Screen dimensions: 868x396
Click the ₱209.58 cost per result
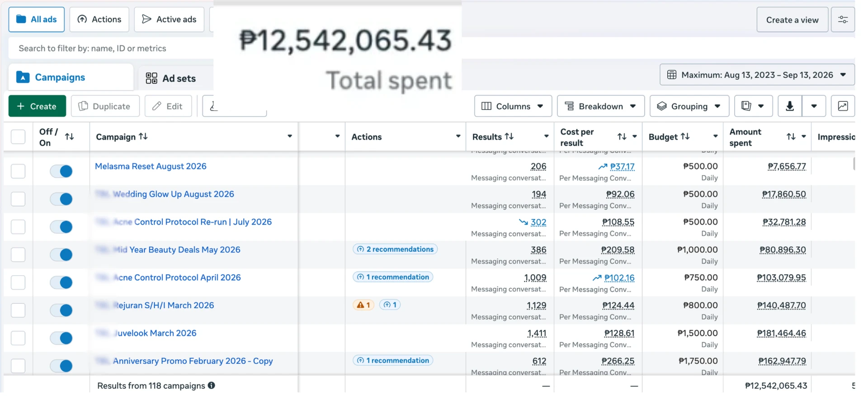[x=618, y=250]
